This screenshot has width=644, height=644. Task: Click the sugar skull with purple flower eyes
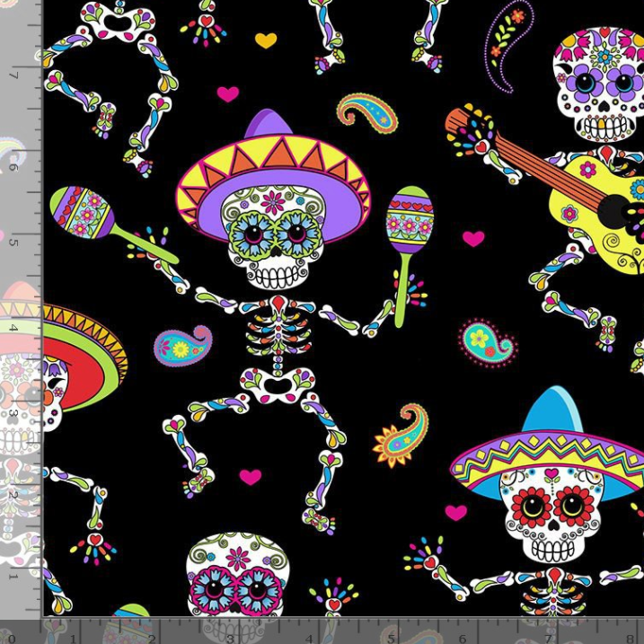click(x=602, y=85)
